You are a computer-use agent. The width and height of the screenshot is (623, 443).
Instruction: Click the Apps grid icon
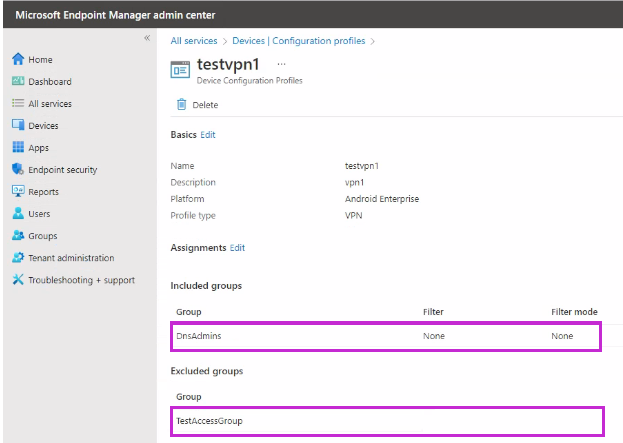click(x=18, y=147)
